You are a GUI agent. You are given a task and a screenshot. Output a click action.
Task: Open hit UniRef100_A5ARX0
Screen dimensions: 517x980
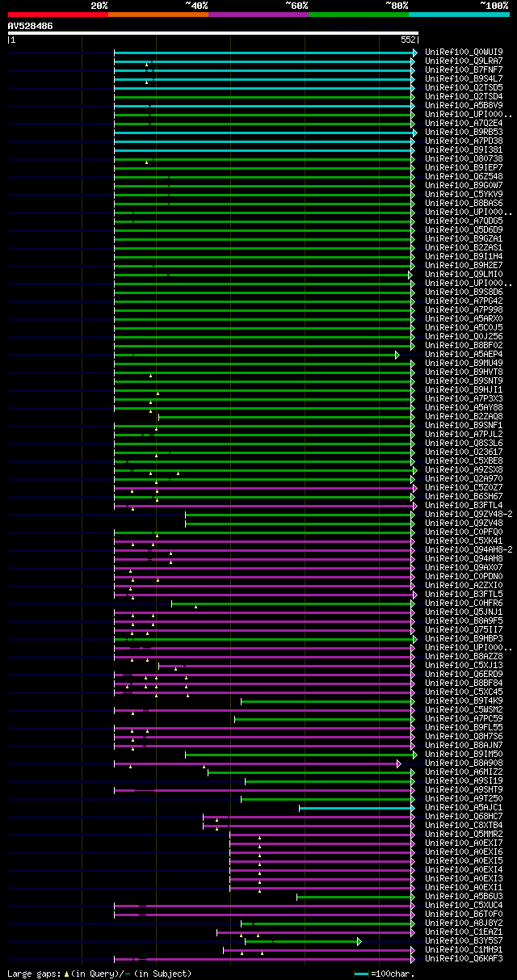click(464, 319)
